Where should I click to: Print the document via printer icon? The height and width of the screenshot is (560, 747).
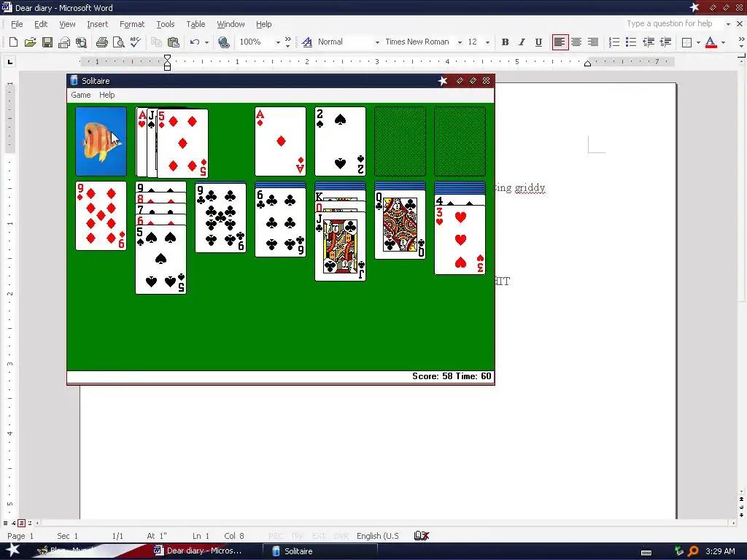101,42
